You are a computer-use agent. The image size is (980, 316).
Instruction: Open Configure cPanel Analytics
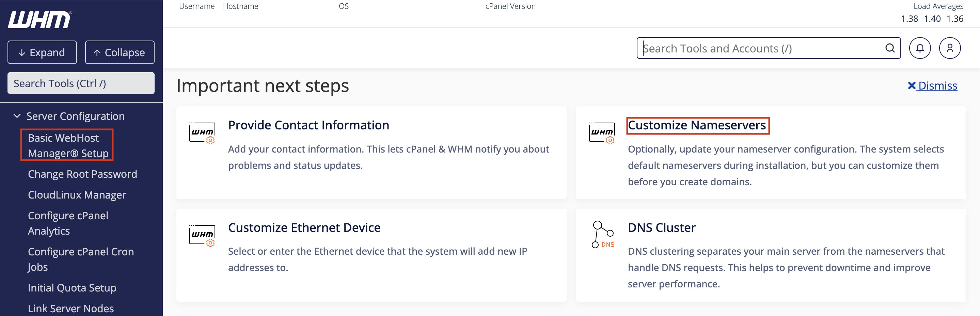click(x=68, y=223)
